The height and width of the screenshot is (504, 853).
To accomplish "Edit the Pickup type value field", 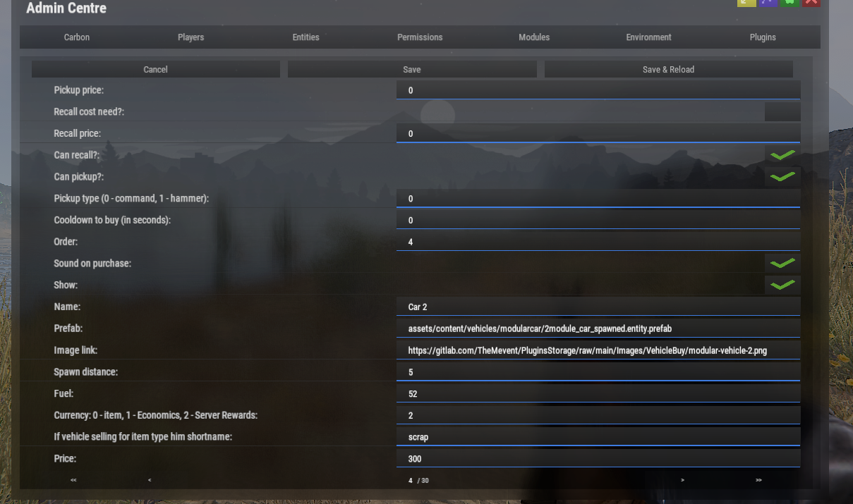I will [x=598, y=199].
